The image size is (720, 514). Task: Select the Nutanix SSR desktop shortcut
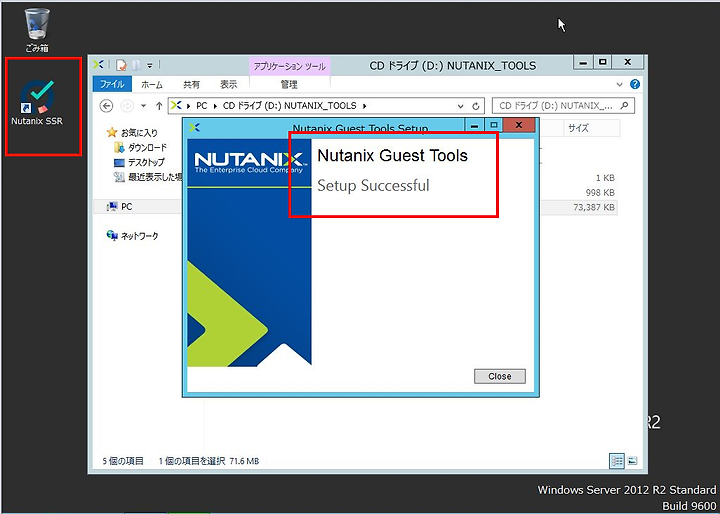click(37, 103)
